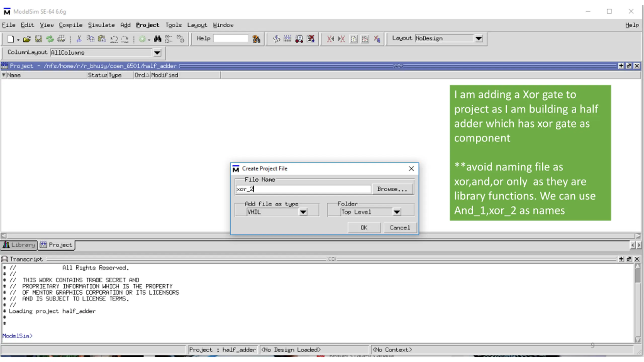Open the View menu
The image size is (644, 362).
[x=47, y=25]
